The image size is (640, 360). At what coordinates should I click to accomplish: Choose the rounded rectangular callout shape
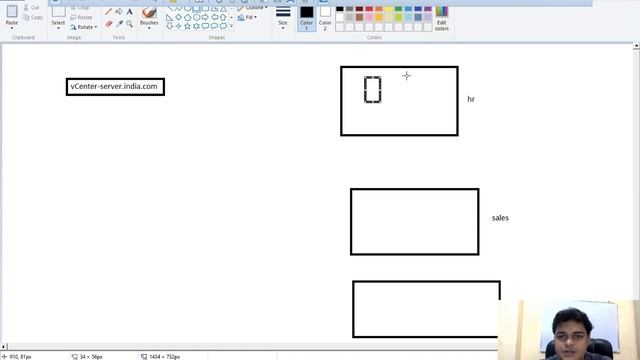click(205, 26)
